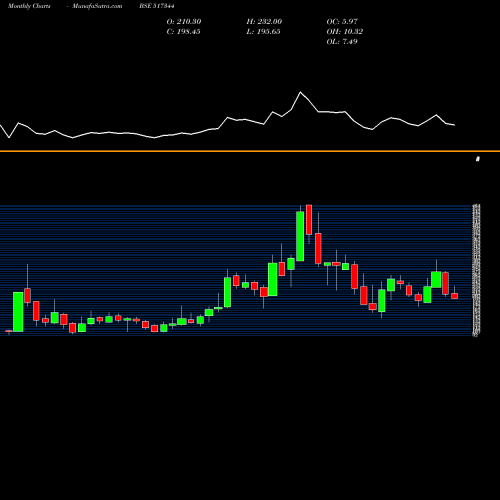
Task: Click the peak point of the white line chart
Action: 300,92
